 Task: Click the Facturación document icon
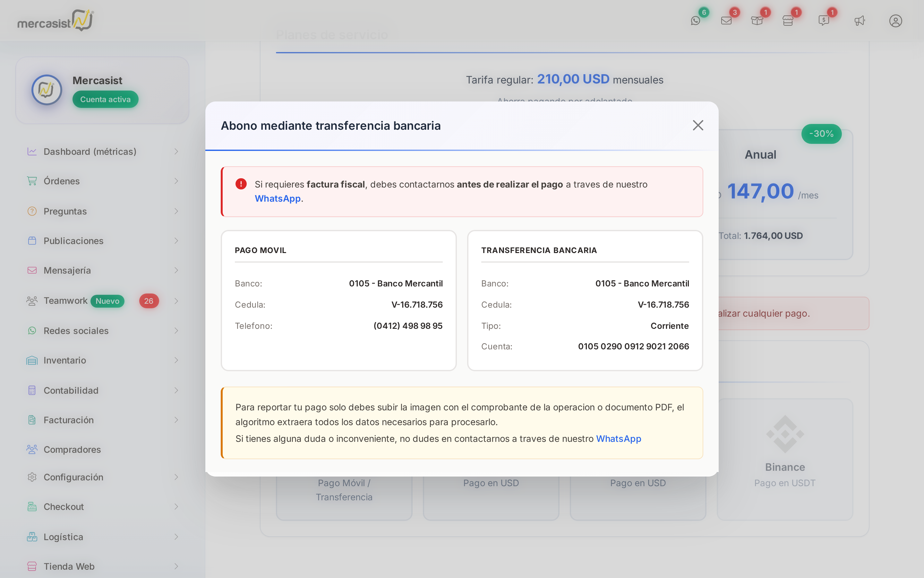[x=32, y=420]
